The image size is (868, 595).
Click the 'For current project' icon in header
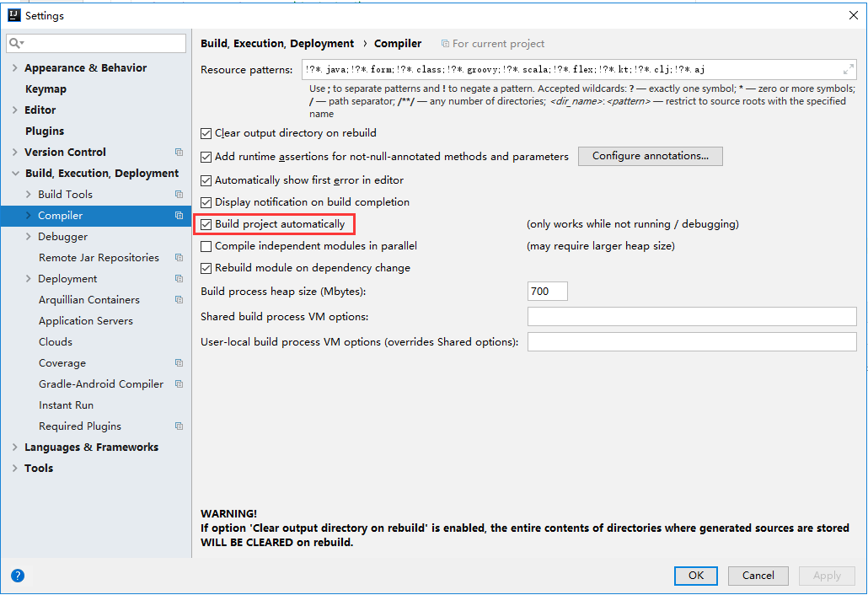pyautogui.click(x=445, y=43)
